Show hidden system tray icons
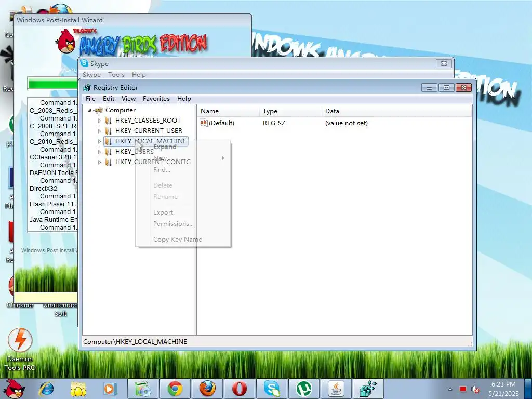Viewport: 532px width, 399px height. [450, 389]
